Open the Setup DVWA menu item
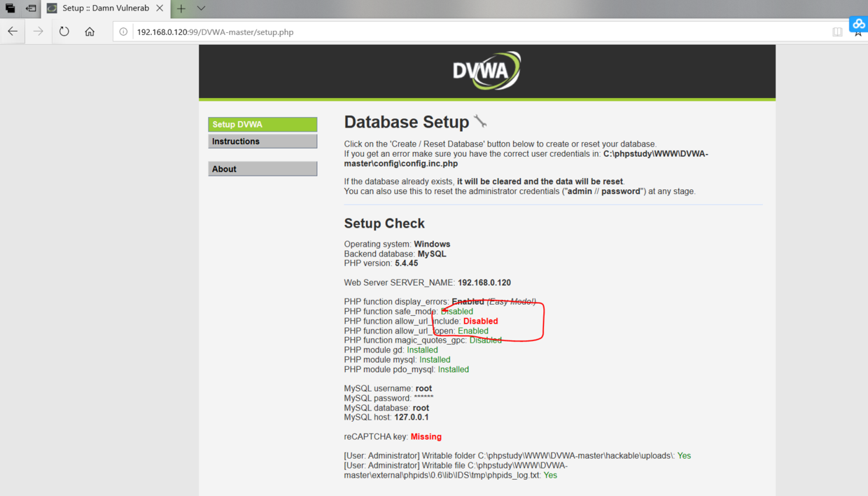The image size is (868, 496). pyautogui.click(x=262, y=124)
